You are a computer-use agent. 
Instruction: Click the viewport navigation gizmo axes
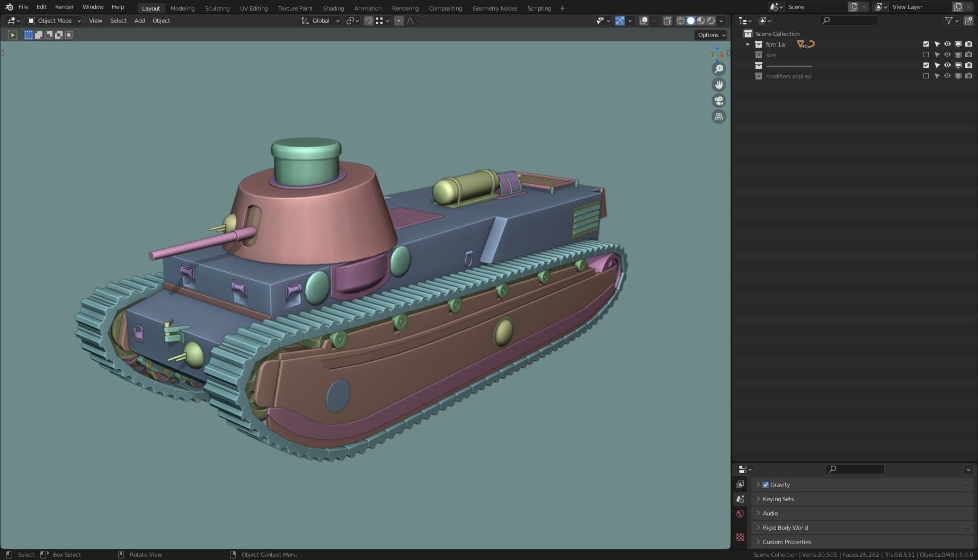(718, 53)
